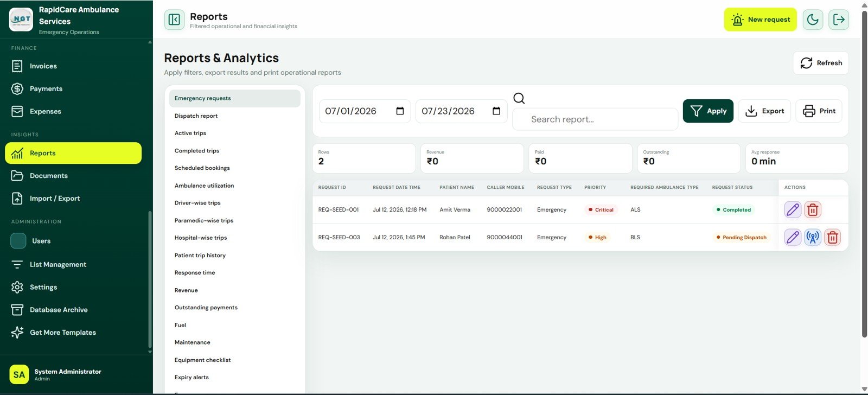The image size is (868, 395).
Task: Select the Active trips report
Action: click(234, 133)
